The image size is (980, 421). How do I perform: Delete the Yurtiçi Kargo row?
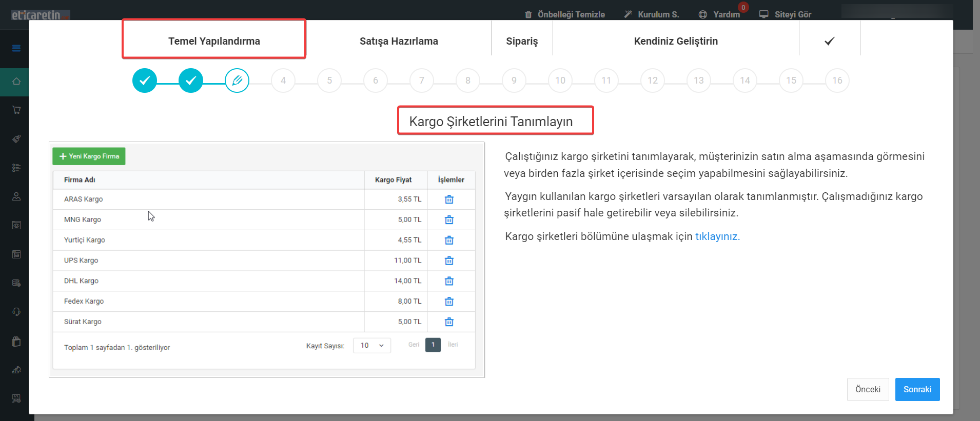(x=449, y=240)
